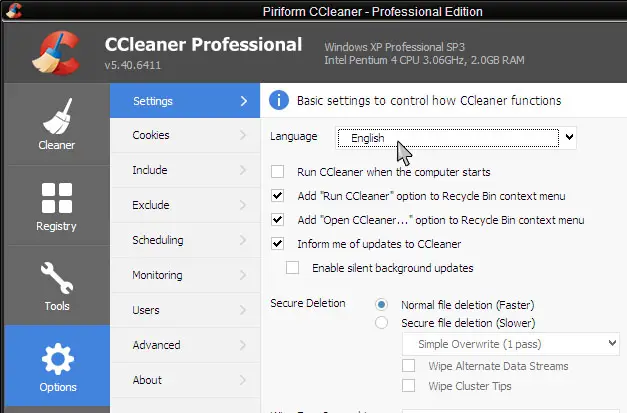The width and height of the screenshot is (627, 413).
Task: Open the Exclude options page
Action: [185, 205]
